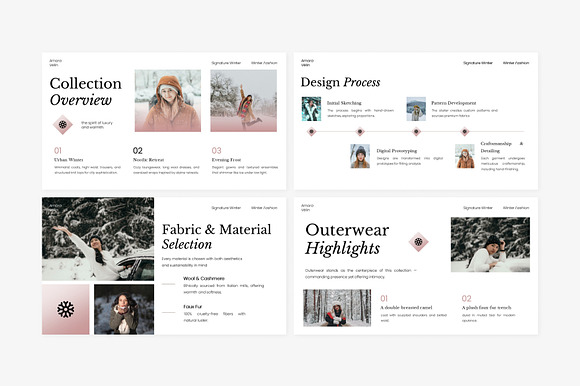The image size is (580, 386).
Task: Open the woman blowing snow dark photo
Action: [124, 309]
